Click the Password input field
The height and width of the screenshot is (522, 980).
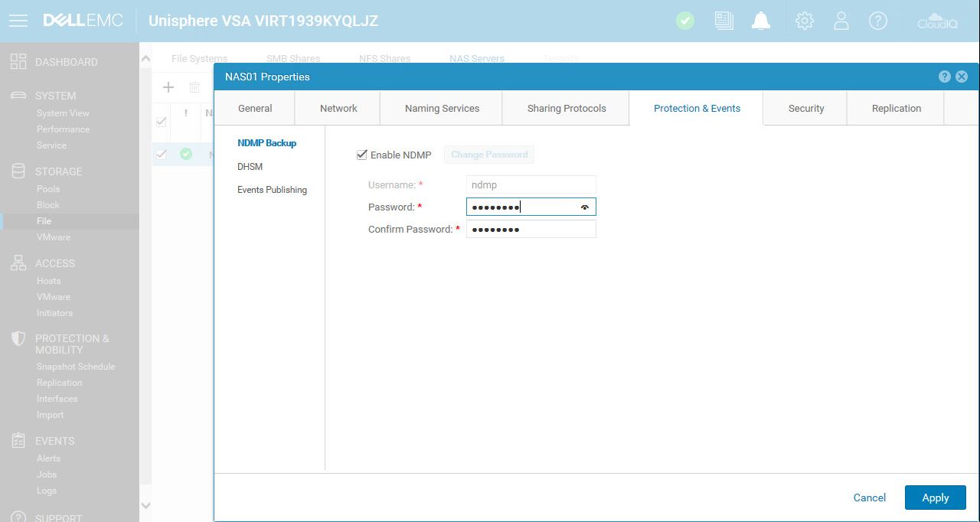[531, 207]
